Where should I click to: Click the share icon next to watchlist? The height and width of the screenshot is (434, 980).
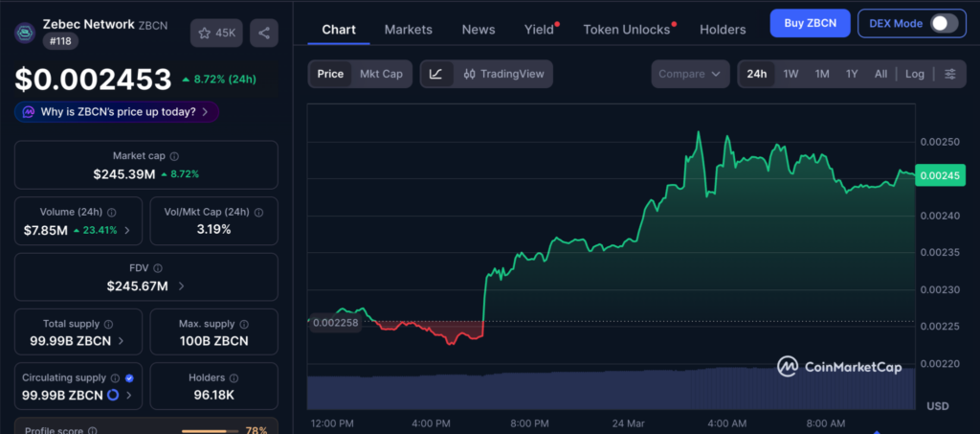click(x=264, y=33)
